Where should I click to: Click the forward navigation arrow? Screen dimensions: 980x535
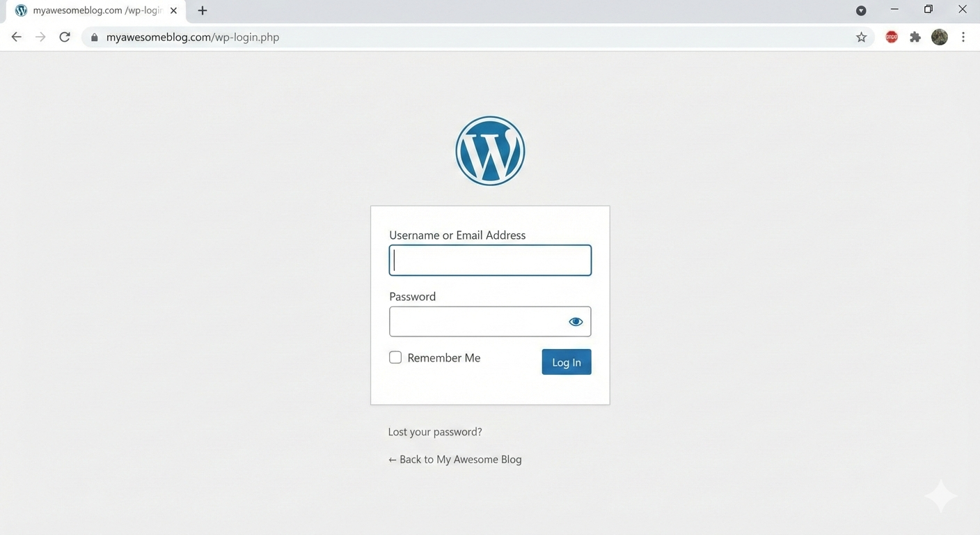(40, 36)
